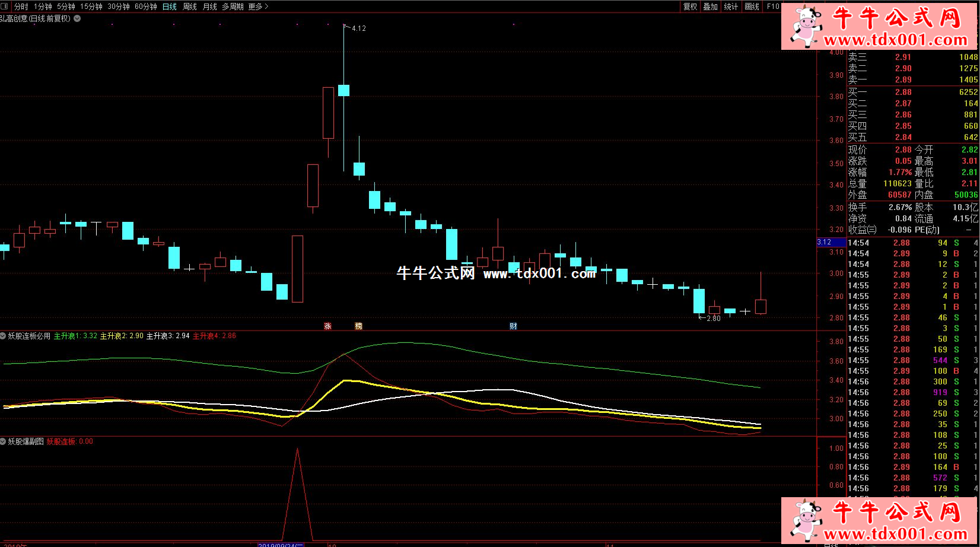
Task: Click the tick row with volume 250
Action: click(x=913, y=414)
